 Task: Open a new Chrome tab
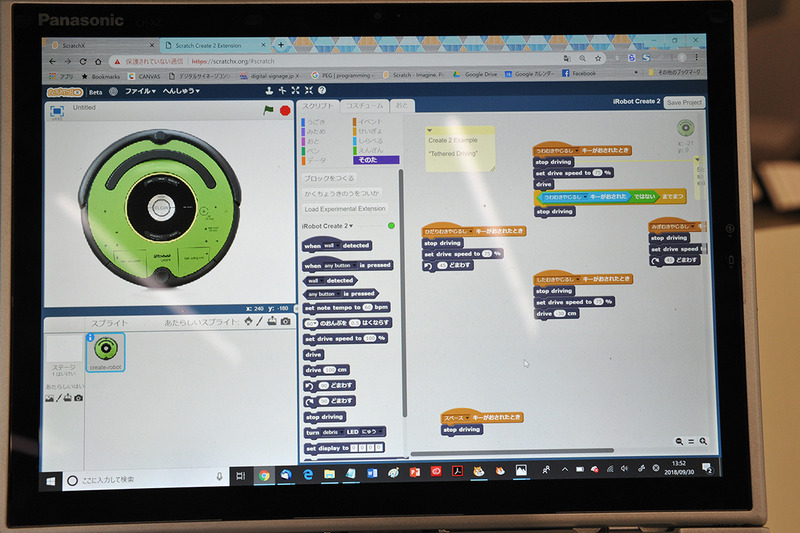pyautogui.click(x=281, y=45)
